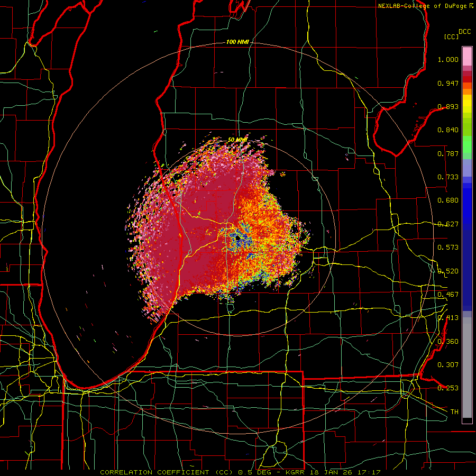Click the 0.733 scale value
This screenshot has width=476, height=476.
coord(448,177)
